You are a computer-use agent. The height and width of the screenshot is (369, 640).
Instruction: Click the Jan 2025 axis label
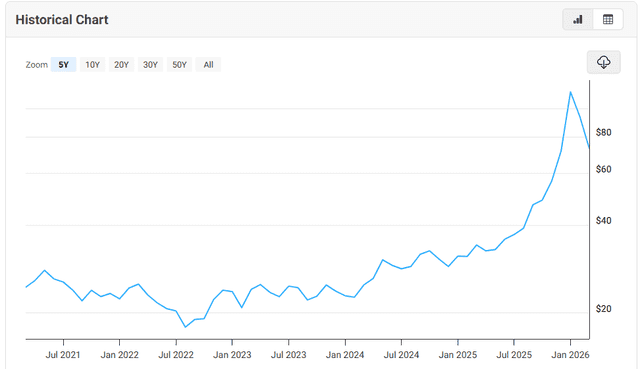[458, 355]
